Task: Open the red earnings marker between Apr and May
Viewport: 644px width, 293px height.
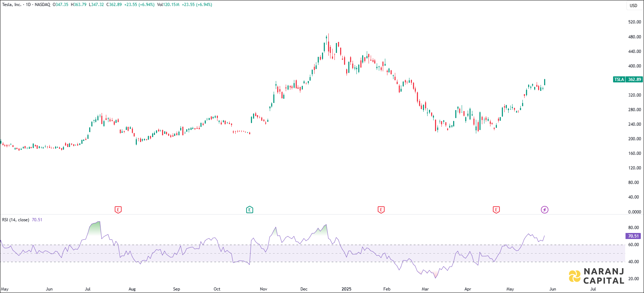Action: pyautogui.click(x=496, y=210)
